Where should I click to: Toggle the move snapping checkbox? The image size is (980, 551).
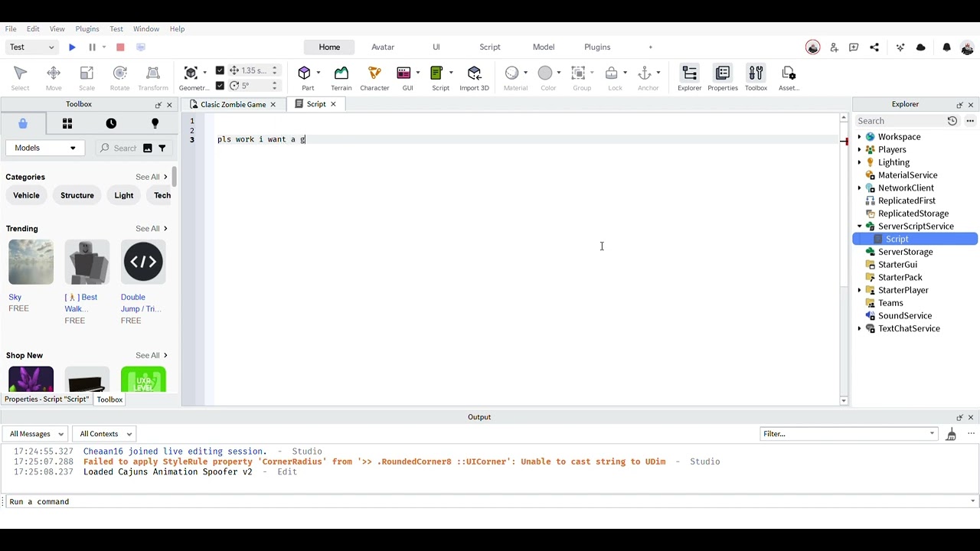220,70
